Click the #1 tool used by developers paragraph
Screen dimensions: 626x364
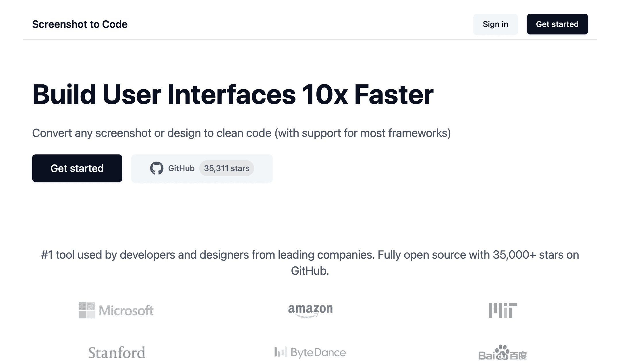(x=310, y=263)
